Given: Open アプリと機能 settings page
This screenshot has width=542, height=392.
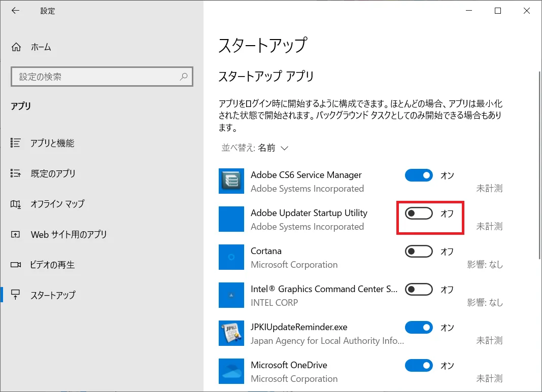Looking at the screenshot, I should 52,143.
